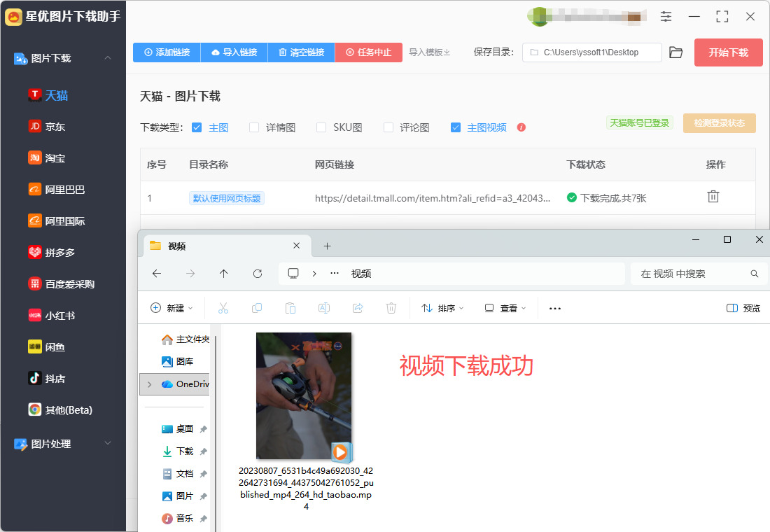This screenshot has width=770, height=532.
Task: Check the 评论图 download type
Action: tap(388, 127)
